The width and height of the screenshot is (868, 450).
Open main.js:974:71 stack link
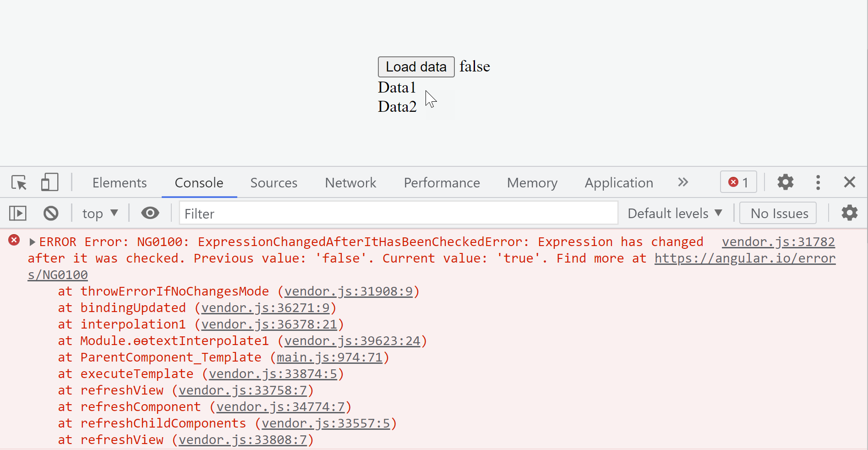(x=330, y=357)
